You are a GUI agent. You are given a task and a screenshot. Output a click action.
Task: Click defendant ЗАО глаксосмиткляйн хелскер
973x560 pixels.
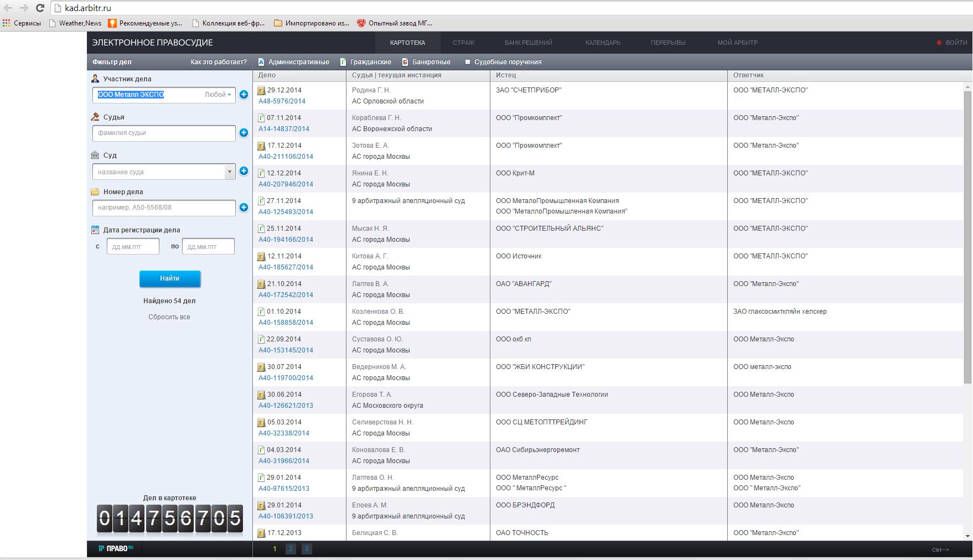coord(780,312)
